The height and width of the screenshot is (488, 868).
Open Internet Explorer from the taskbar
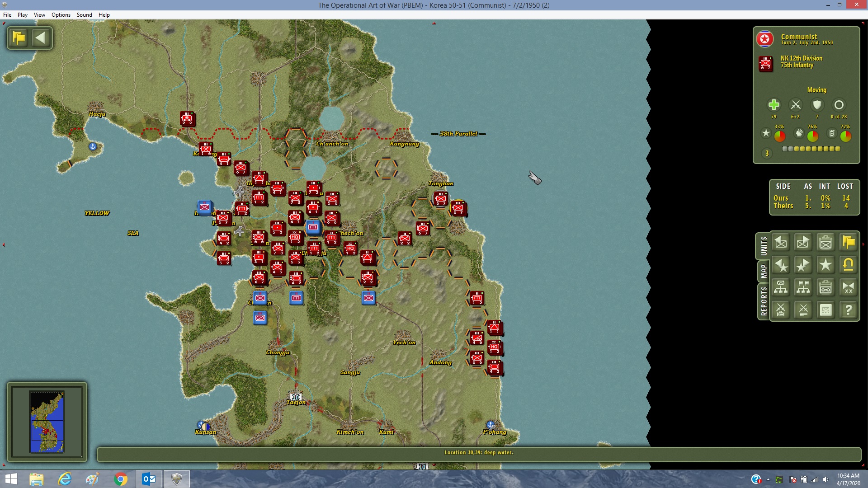(65, 479)
